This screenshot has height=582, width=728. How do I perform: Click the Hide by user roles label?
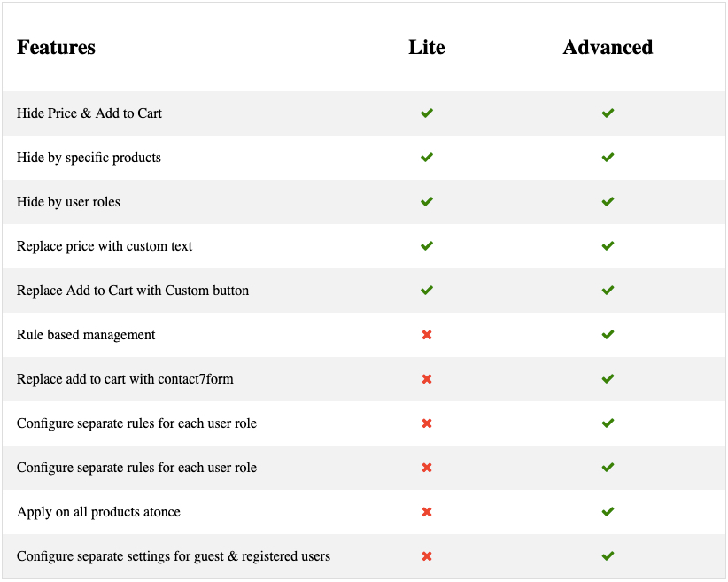(x=68, y=202)
